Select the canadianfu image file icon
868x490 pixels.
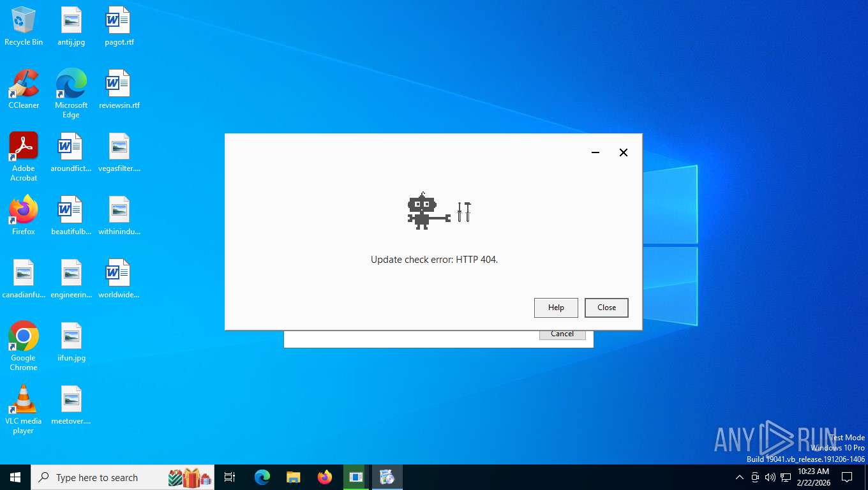(x=24, y=279)
